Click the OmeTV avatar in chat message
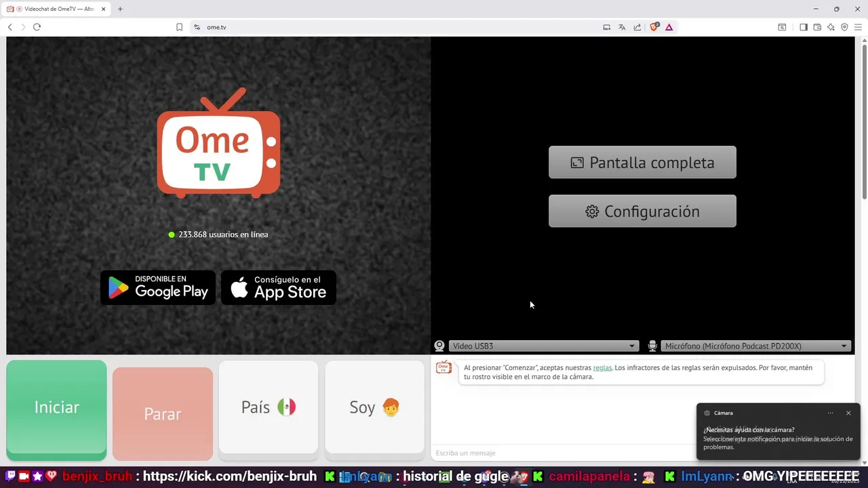Viewport: 868px width, 488px height. (x=443, y=368)
